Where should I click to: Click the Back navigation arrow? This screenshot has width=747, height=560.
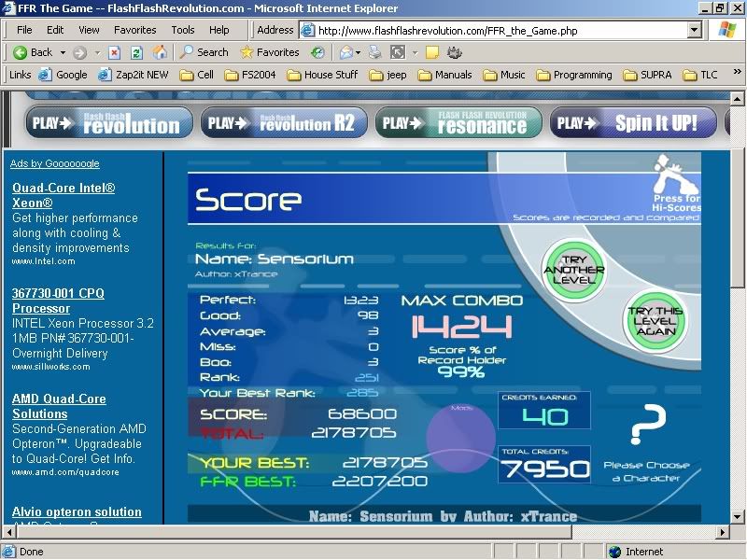[33, 52]
